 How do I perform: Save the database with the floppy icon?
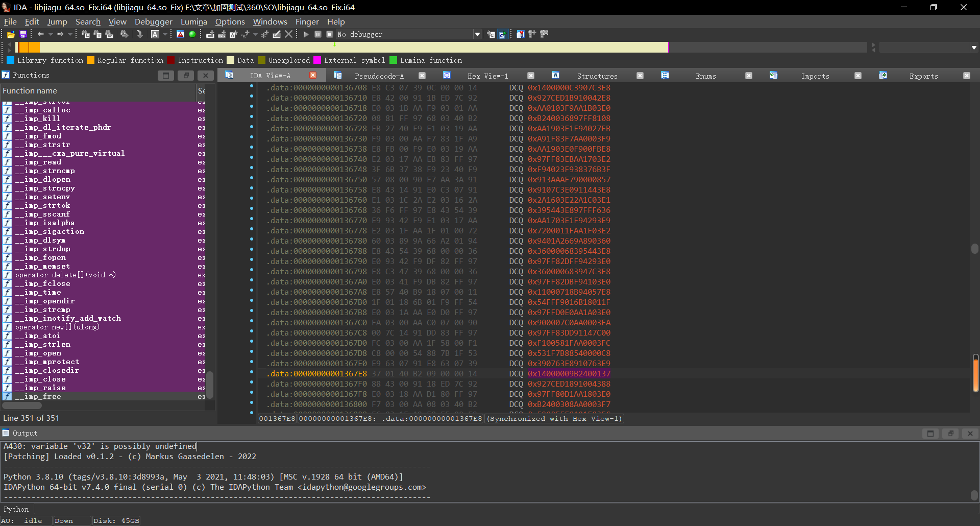23,34
